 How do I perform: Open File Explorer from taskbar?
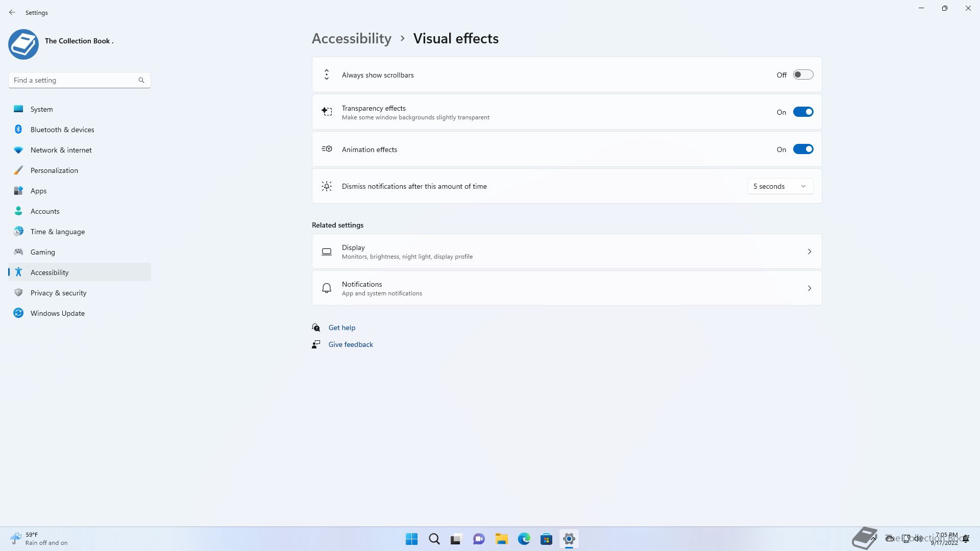pos(501,539)
